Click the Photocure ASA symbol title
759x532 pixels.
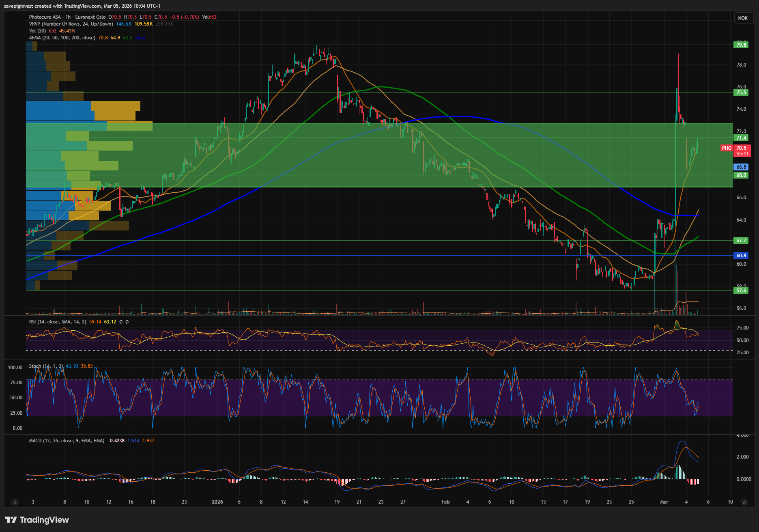(x=45, y=17)
